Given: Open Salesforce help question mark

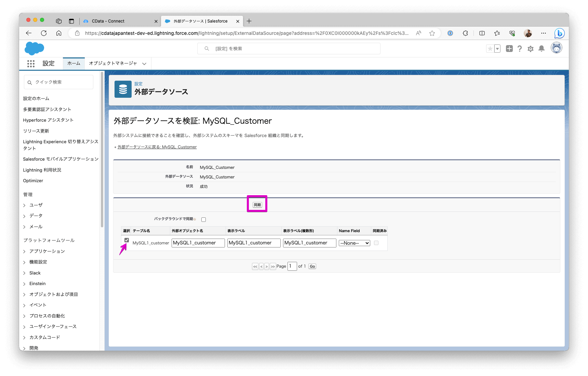Looking at the screenshot, I should coord(520,49).
